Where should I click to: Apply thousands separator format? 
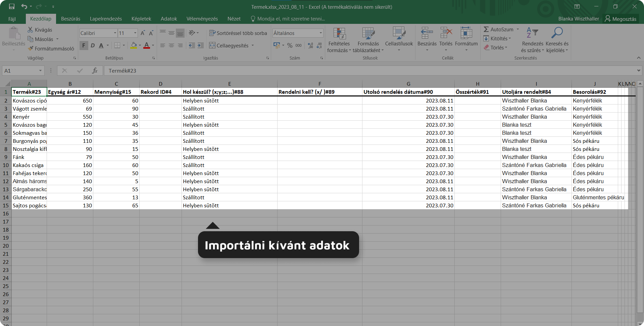(x=298, y=45)
